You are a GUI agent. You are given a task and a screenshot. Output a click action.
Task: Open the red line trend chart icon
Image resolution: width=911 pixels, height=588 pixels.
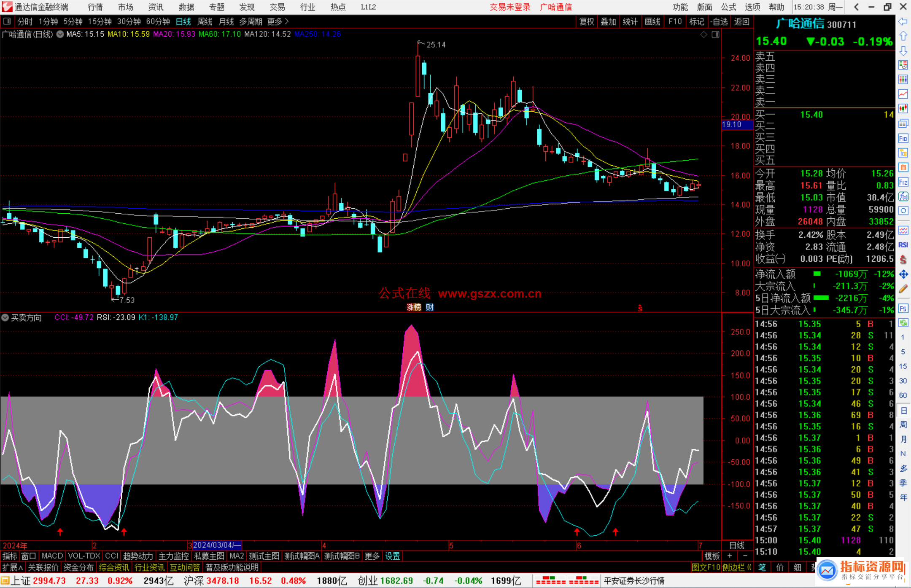pyautogui.click(x=903, y=94)
